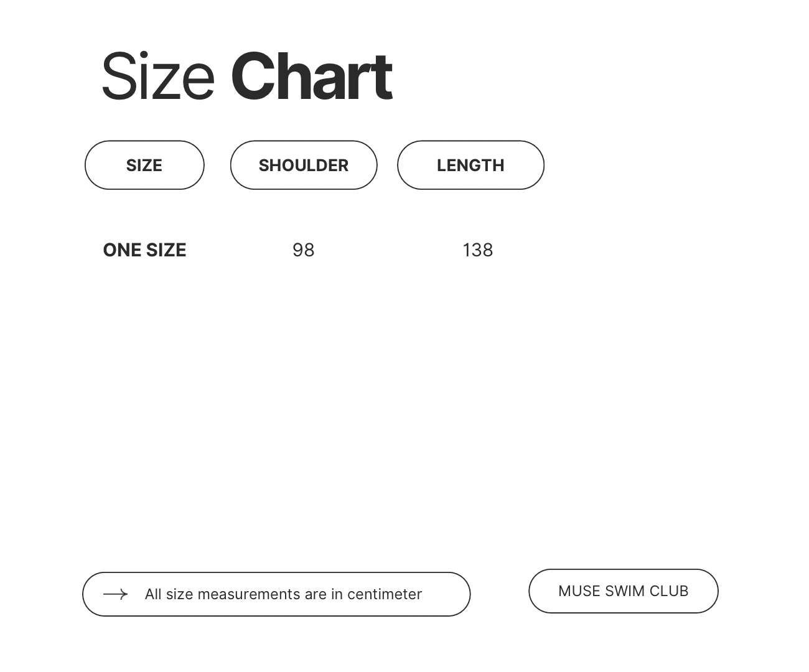The width and height of the screenshot is (809, 672).
Task: Click the word "centimeter" in the note
Action: 385,594
